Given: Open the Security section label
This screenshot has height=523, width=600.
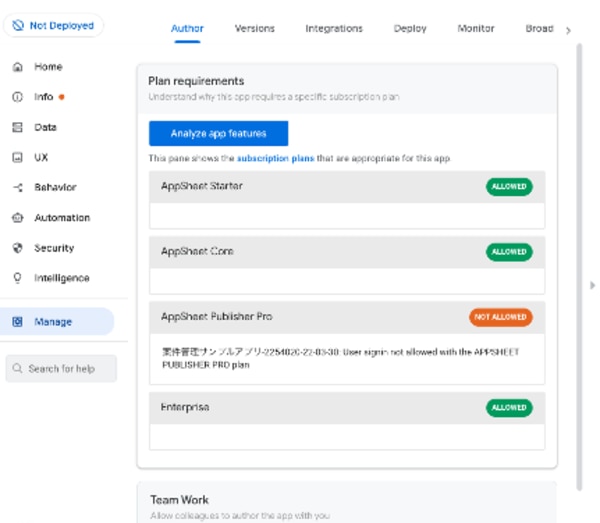Looking at the screenshot, I should [54, 248].
